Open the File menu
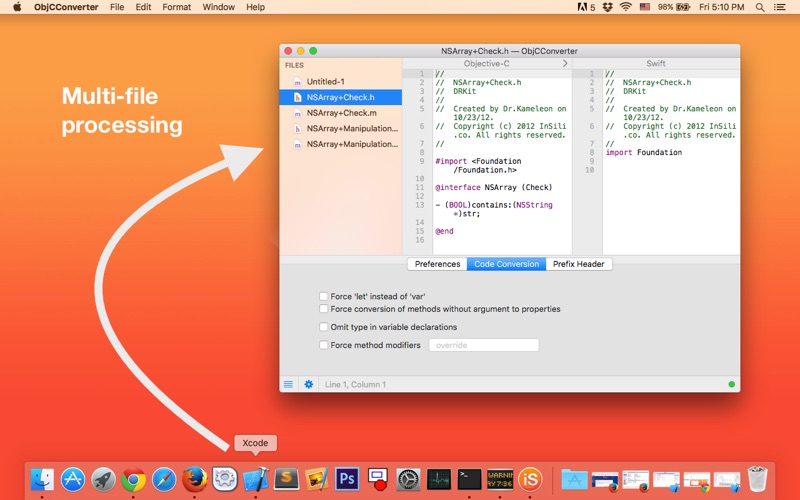 tap(117, 7)
